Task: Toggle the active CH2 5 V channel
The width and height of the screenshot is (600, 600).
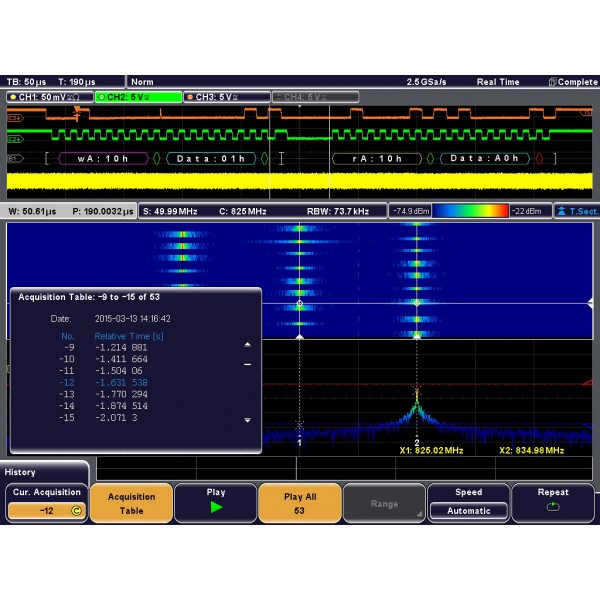Action: (138, 97)
